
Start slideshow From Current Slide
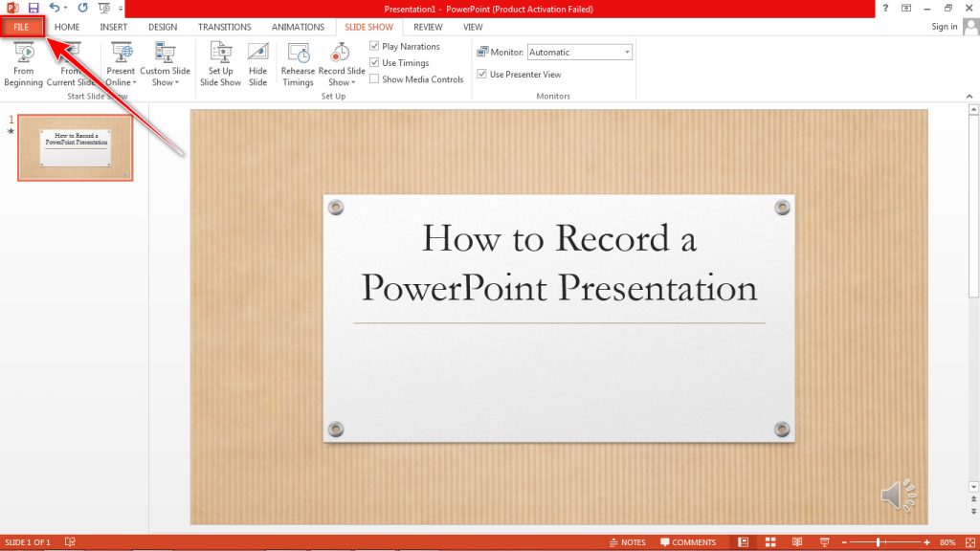pos(72,62)
